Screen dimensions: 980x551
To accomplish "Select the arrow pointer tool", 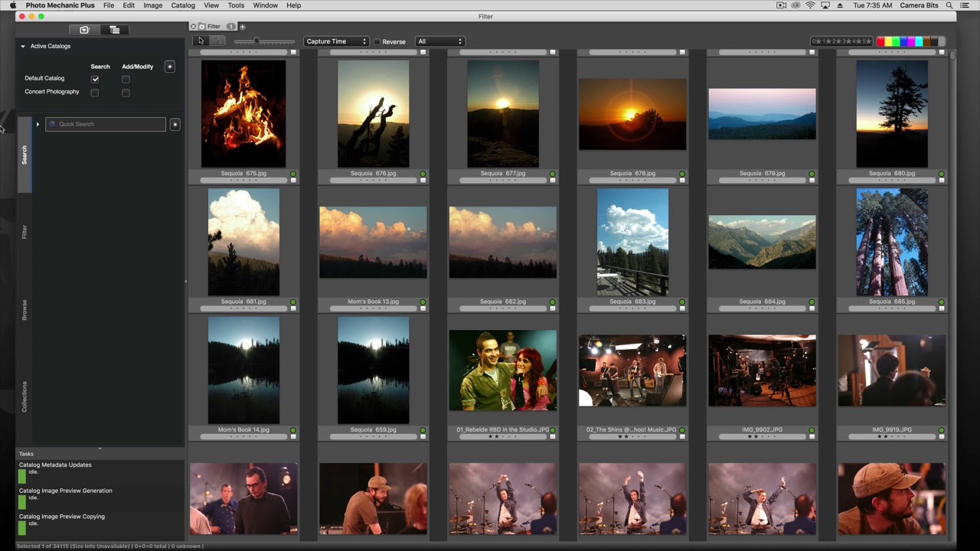I will (x=201, y=41).
